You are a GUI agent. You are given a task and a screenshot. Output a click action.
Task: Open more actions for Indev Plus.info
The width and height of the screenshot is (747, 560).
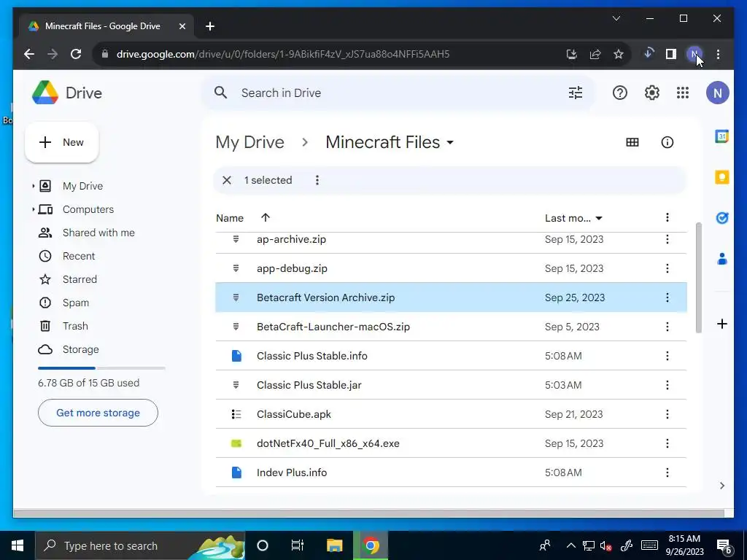pos(667,472)
